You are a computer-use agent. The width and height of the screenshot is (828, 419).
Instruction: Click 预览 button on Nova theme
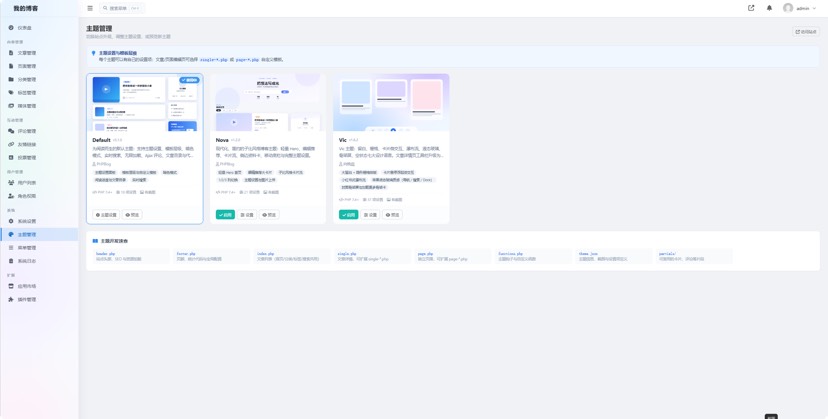click(269, 215)
